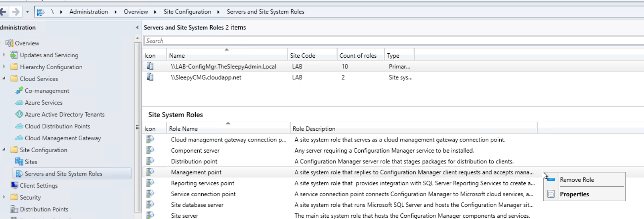Viewport: 644px width, 219px height.
Task: Click the Distribution point role icon
Action: pyautogui.click(x=150, y=161)
